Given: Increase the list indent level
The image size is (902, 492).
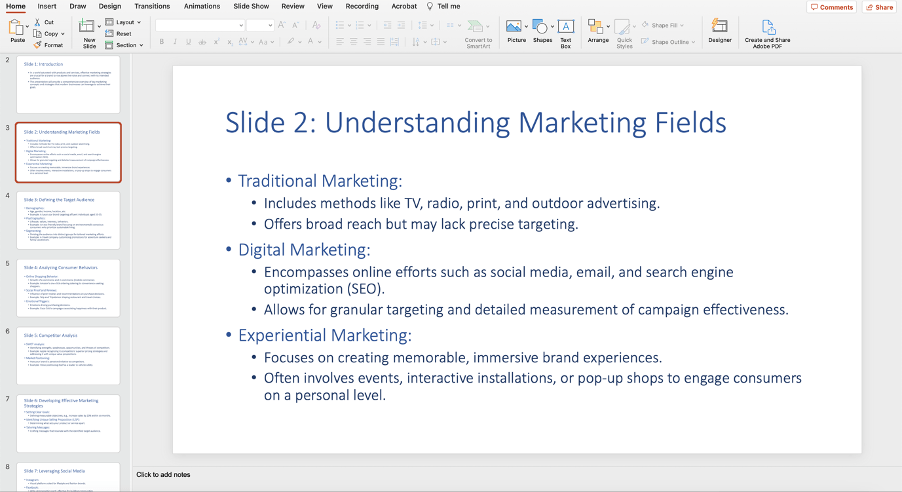Looking at the screenshot, I should pyautogui.click(x=401, y=25).
